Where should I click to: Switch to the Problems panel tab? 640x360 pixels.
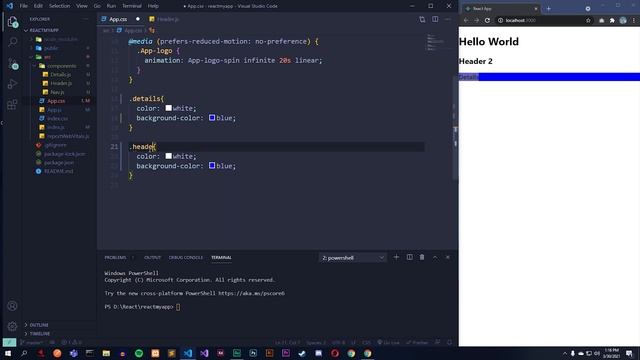pos(115,258)
